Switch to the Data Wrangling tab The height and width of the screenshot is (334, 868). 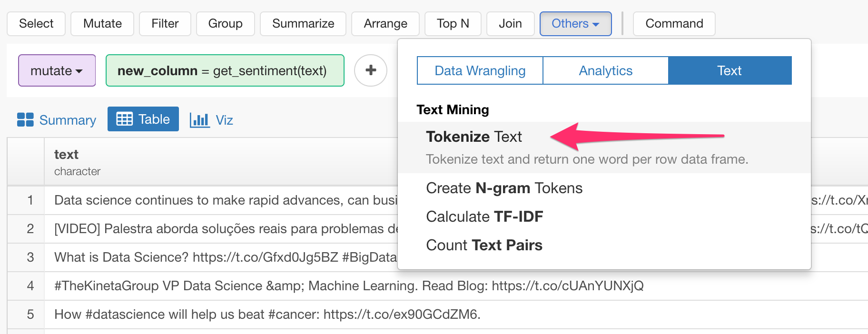coord(479,70)
